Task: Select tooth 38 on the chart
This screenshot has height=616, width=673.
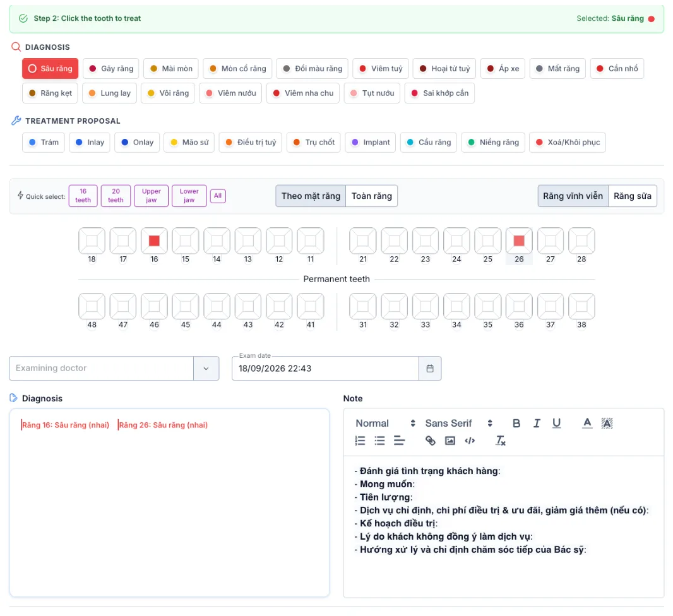Action: click(581, 306)
